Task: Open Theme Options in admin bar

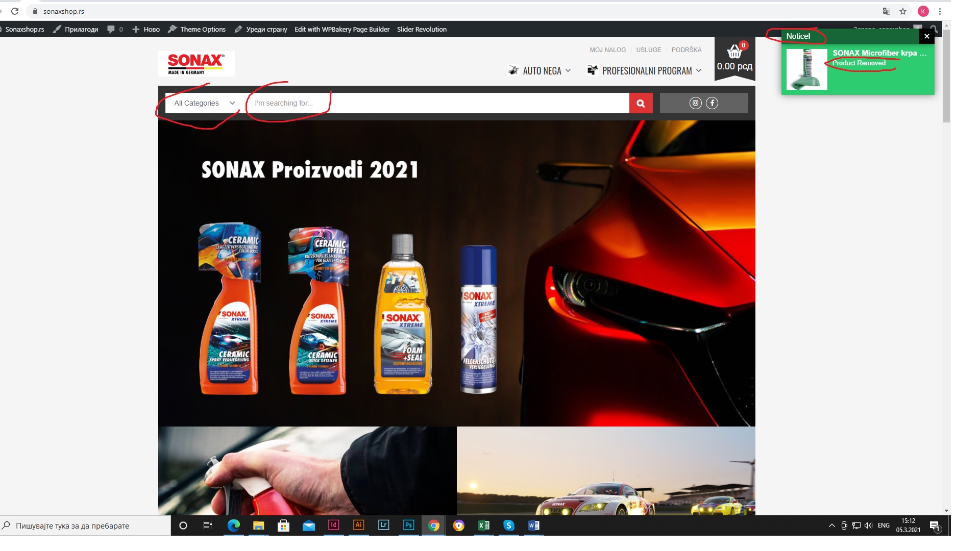Action: [197, 30]
